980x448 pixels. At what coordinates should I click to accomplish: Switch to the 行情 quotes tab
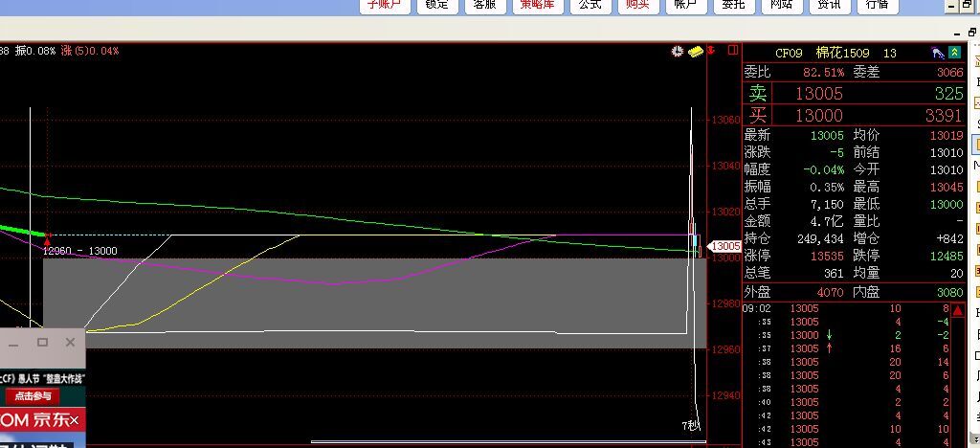tap(877, 5)
